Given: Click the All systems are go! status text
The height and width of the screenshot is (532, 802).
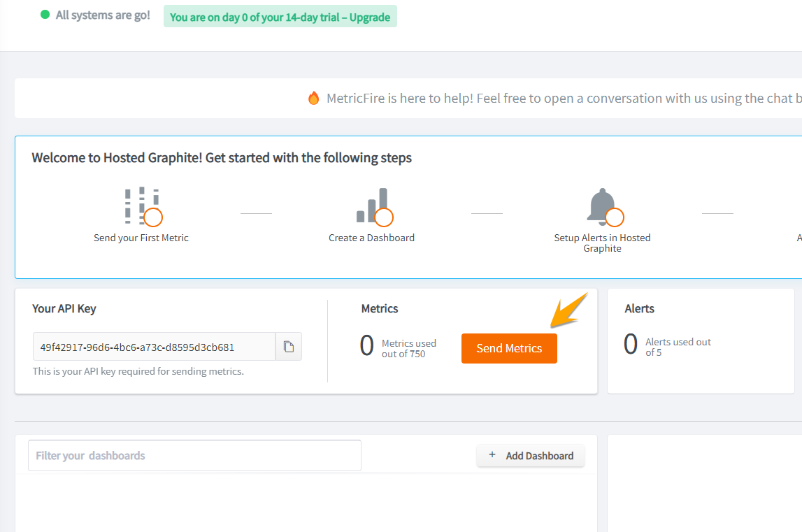Looking at the screenshot, I should 103,15.
